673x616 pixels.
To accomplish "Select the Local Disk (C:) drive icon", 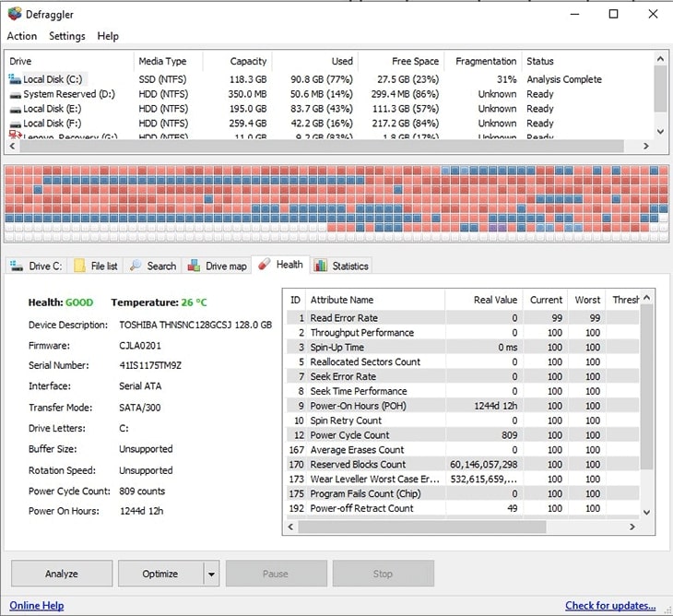I will [x=15, y=79].
